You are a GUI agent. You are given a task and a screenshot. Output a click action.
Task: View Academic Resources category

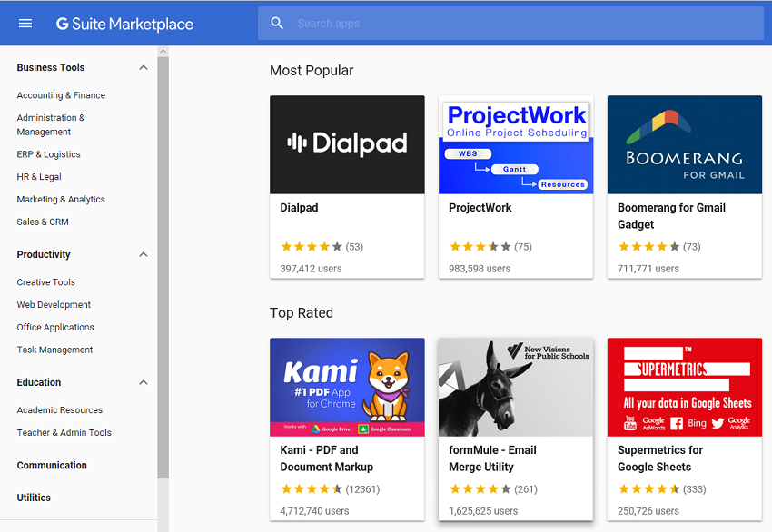pos(60,410)
